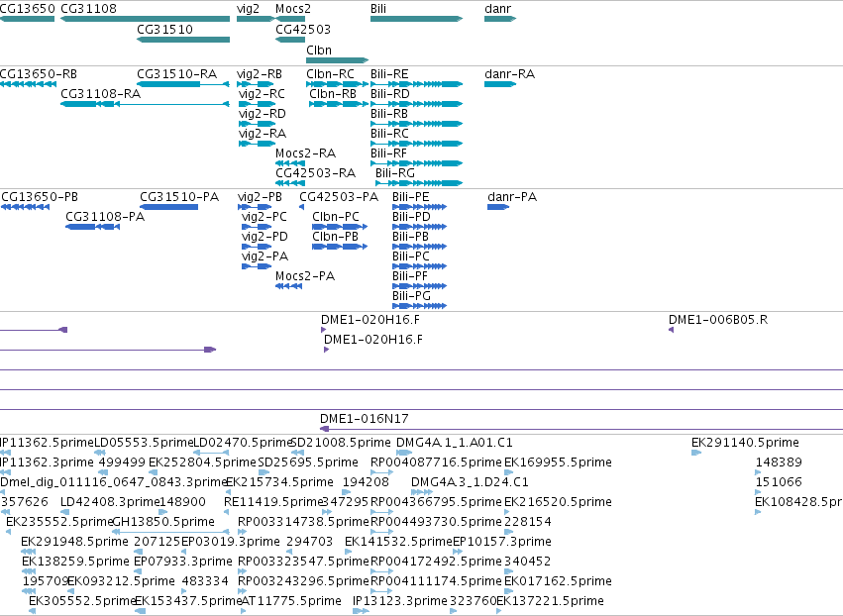Select the Bili-PD protein label
843x616 pixels.
(411, 217)
